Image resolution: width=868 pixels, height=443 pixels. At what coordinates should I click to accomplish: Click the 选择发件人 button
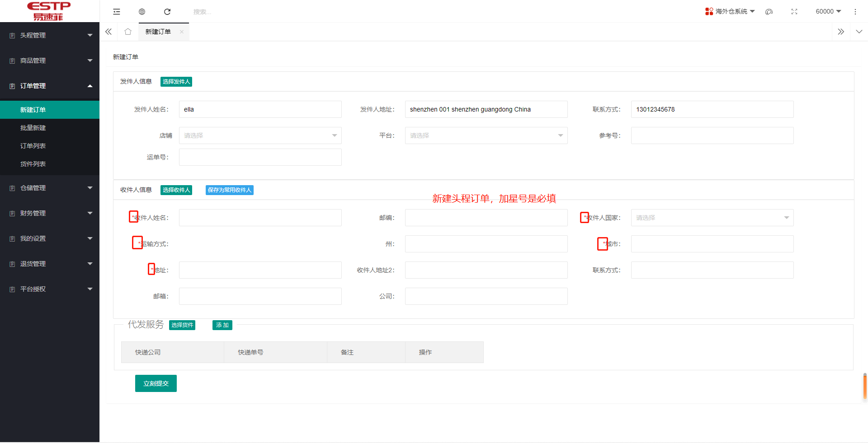pos(176,82)
